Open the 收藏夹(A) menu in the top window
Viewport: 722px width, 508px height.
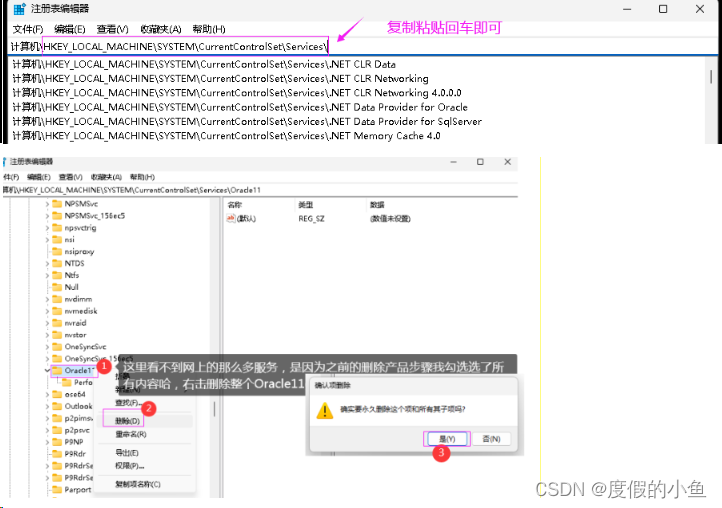161,29
